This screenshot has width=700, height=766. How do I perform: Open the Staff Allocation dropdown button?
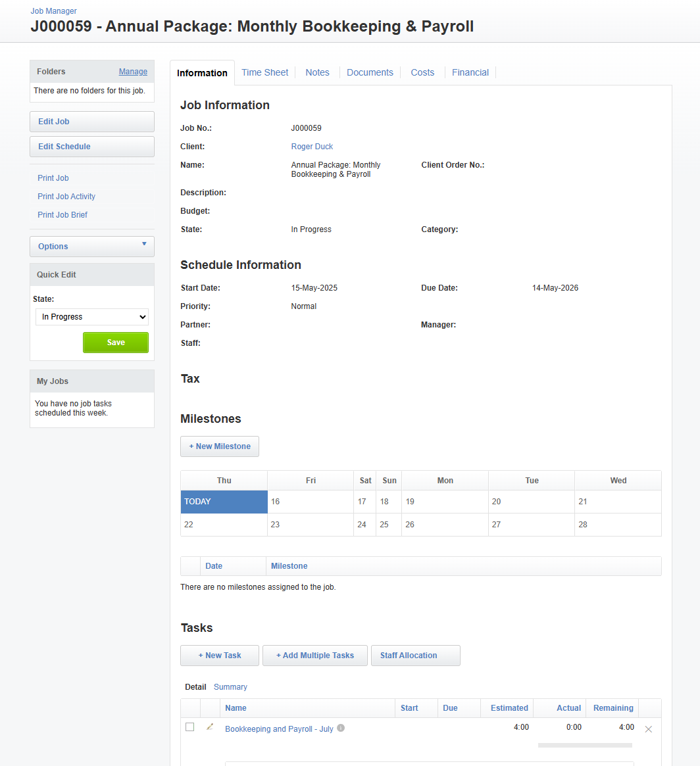coord(415,656)
